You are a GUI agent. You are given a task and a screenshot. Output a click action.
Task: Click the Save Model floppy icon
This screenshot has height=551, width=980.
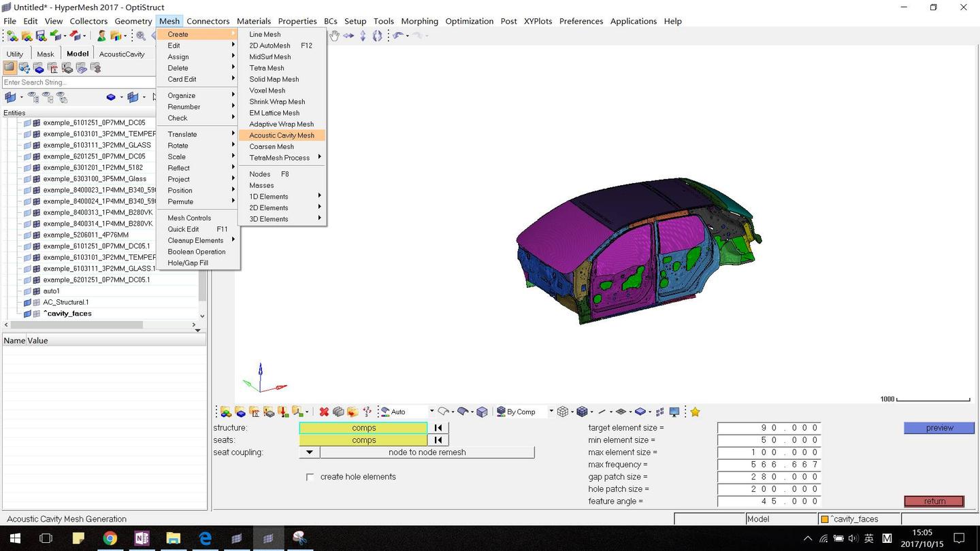tap(41, 36)
